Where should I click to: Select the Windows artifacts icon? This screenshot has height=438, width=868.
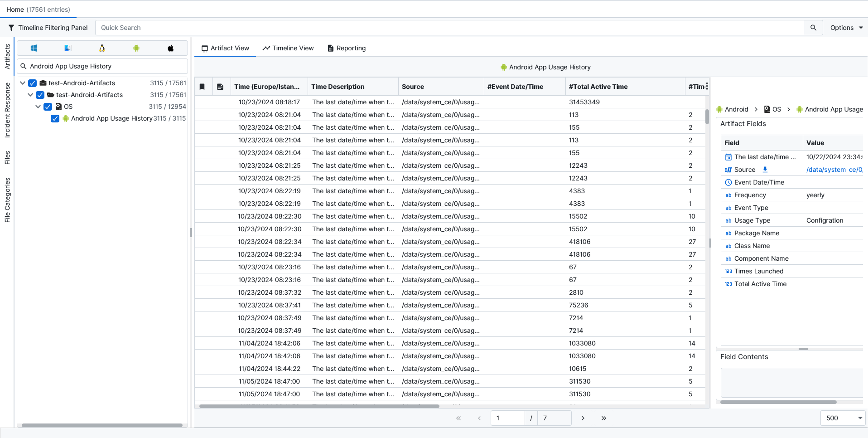[x=34, y=48]
